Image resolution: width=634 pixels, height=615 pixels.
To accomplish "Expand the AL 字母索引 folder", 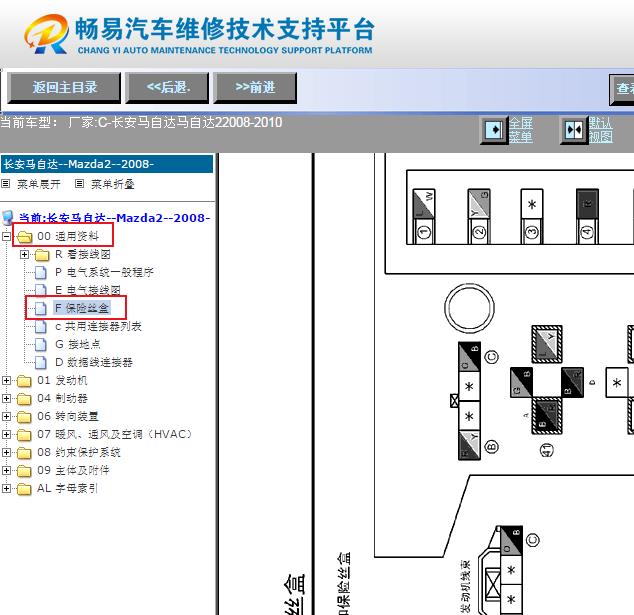I will [x=6, y=488].
